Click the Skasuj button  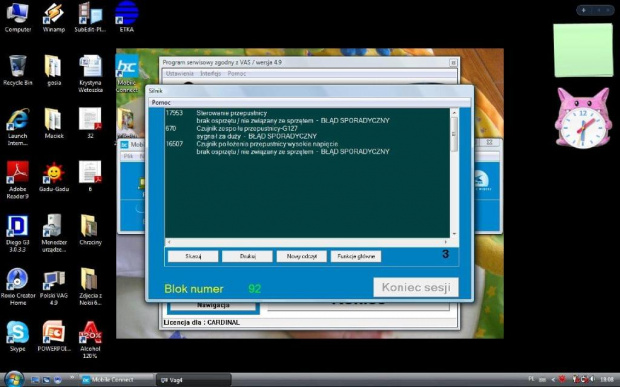point(193,256)
